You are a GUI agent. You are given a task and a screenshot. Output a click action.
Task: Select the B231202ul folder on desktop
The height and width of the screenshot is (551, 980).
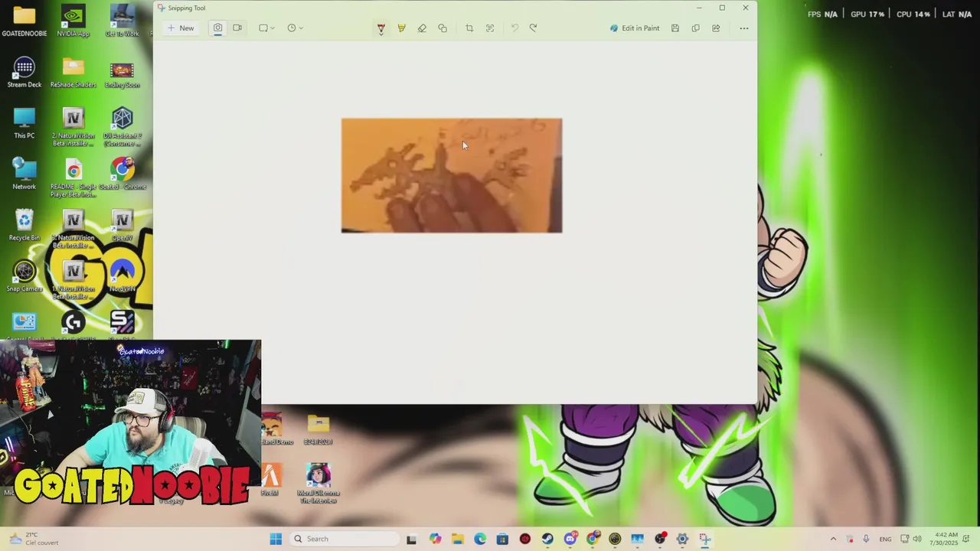[x=318, y=430]
